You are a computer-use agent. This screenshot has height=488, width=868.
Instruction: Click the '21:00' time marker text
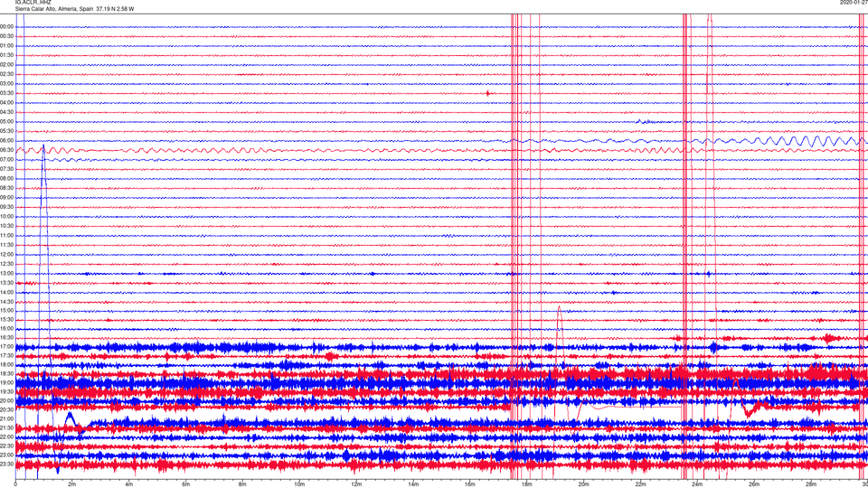[6, 418]
